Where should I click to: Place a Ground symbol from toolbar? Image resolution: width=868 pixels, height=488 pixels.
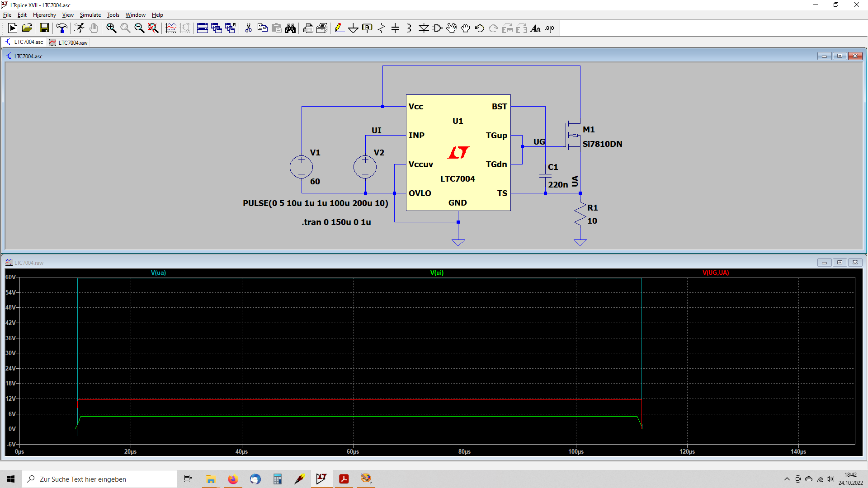354,28
